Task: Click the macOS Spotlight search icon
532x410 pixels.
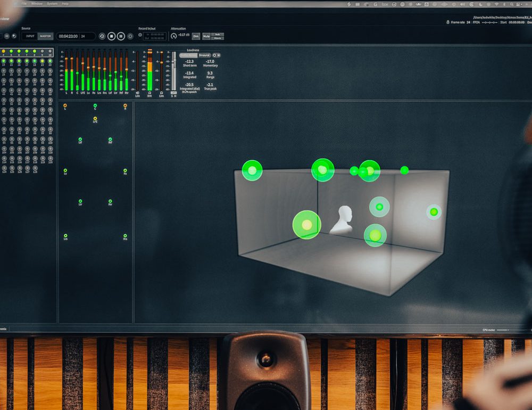Action: (x=512, y=4)
